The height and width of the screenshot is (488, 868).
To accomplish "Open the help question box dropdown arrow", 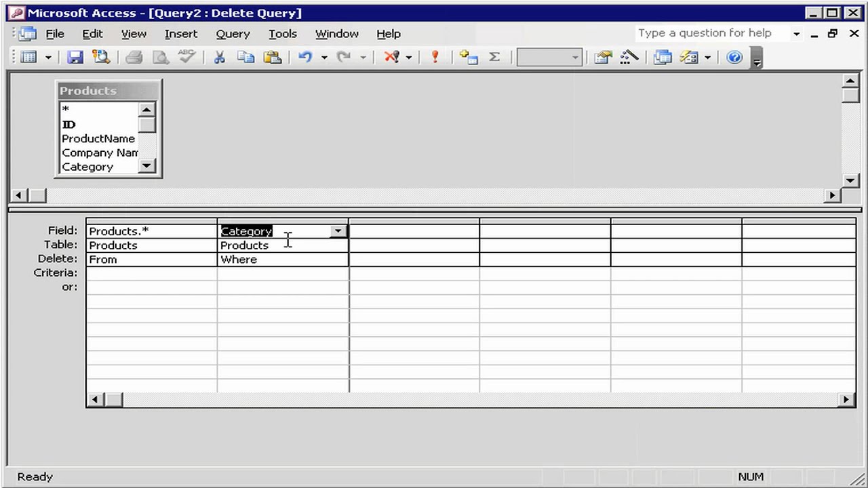I will pos(797,33).
